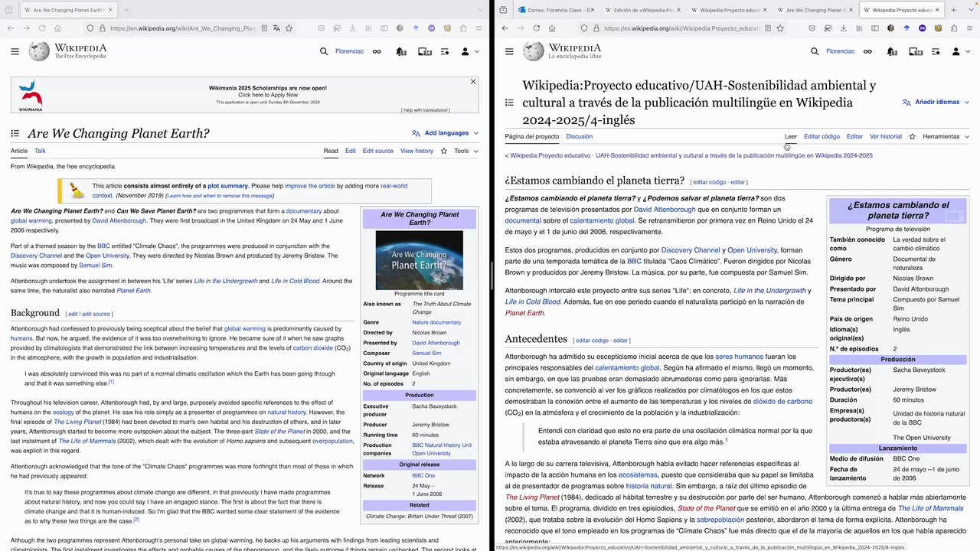Open View history on English article

[416, 151]
